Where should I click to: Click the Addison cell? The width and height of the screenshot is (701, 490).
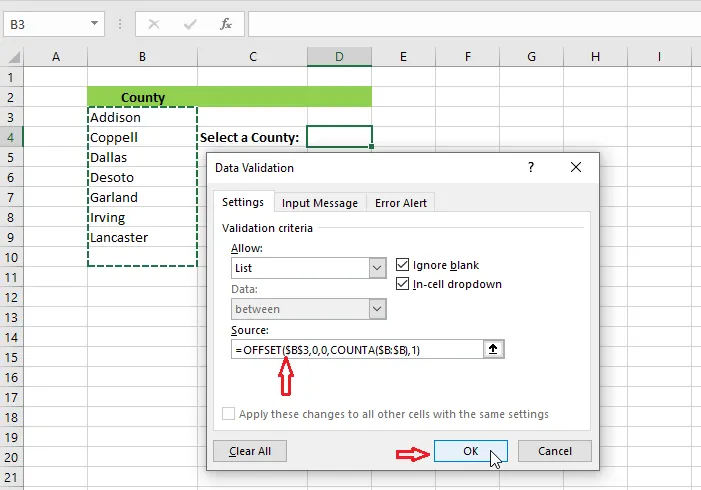point(143,117)
